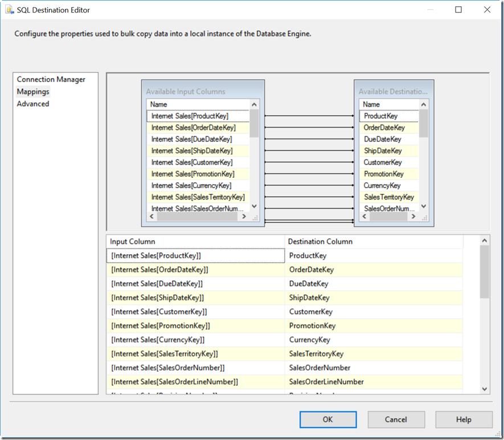The width and height of the screenshot is (504, 440).
Task: Open the Connection Manager page
Action: (51, 79)
